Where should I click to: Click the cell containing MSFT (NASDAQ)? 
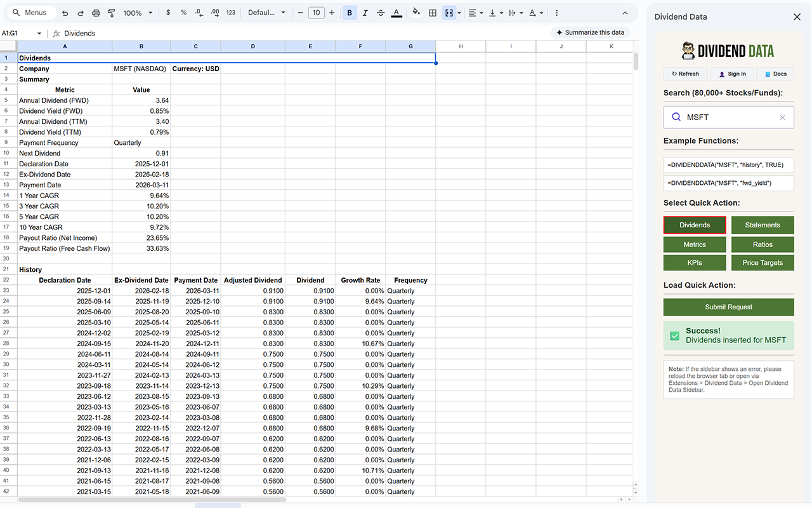tap(141, 69)
